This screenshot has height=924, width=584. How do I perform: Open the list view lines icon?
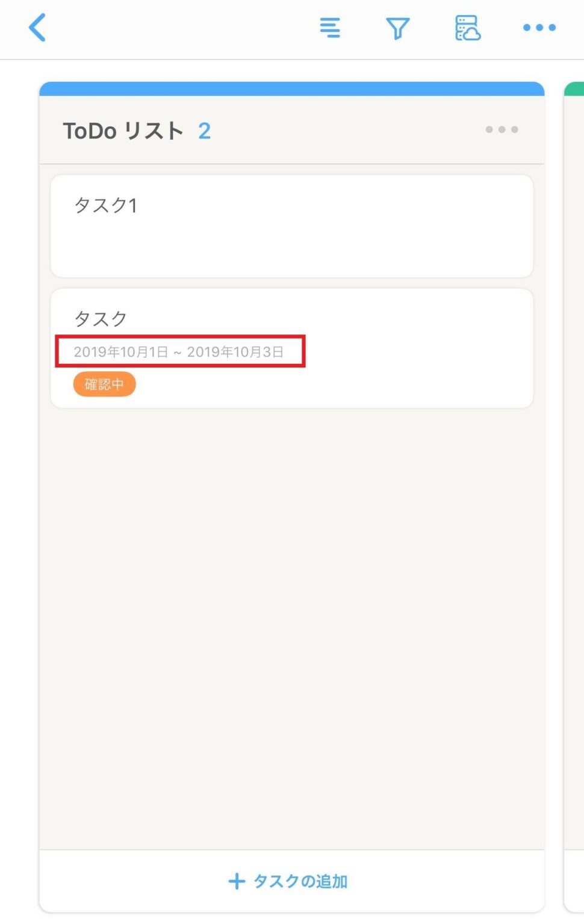tap(330, 28)
